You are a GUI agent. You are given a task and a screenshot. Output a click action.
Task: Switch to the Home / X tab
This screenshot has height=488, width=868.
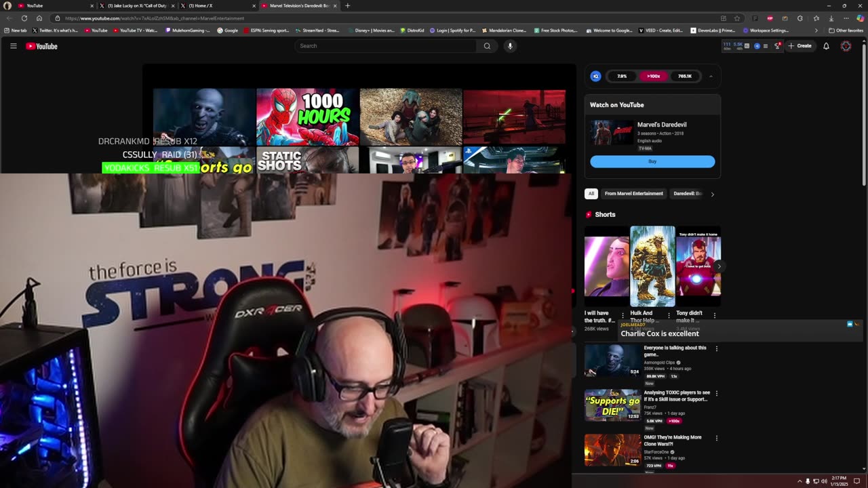coord(217,5)
